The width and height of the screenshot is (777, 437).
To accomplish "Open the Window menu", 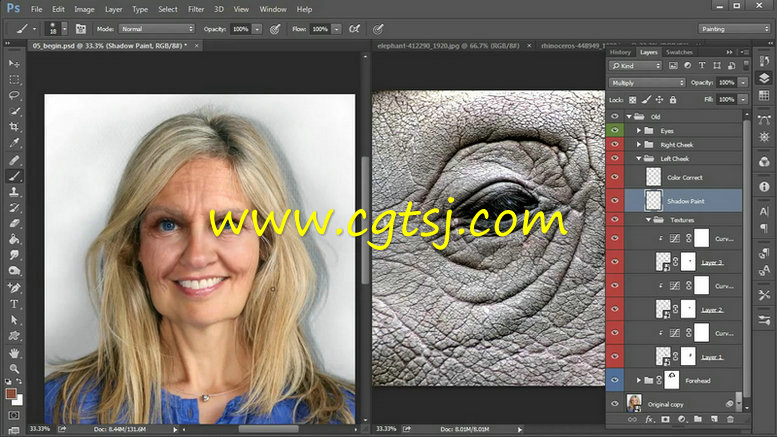I will pyautogui.click(x=273, y=9).
